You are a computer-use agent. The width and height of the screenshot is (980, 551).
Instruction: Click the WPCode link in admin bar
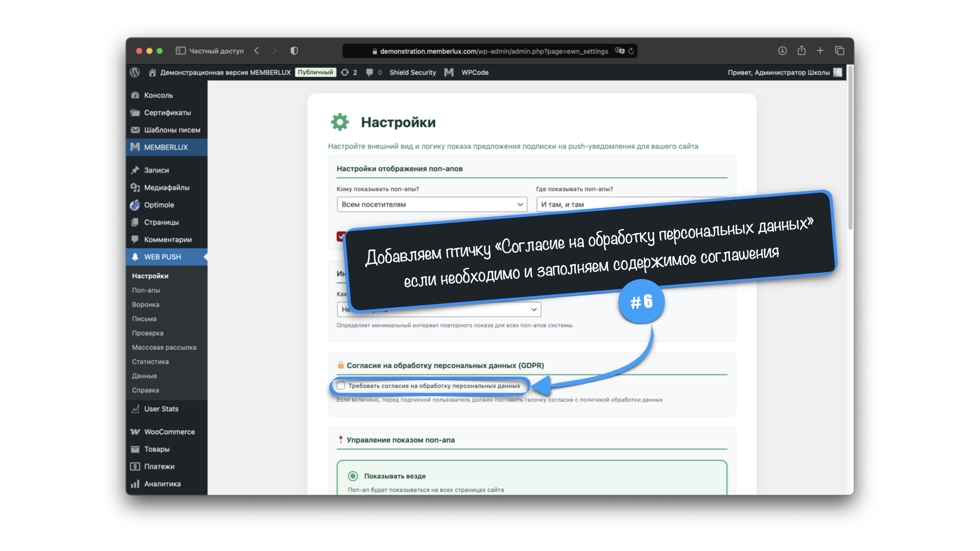click(x=475, y=72)
